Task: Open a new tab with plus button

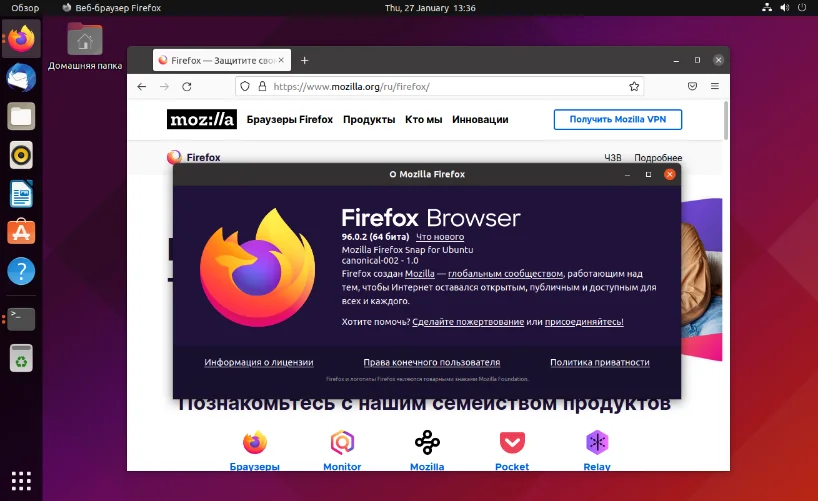Action: pos(305,61)
